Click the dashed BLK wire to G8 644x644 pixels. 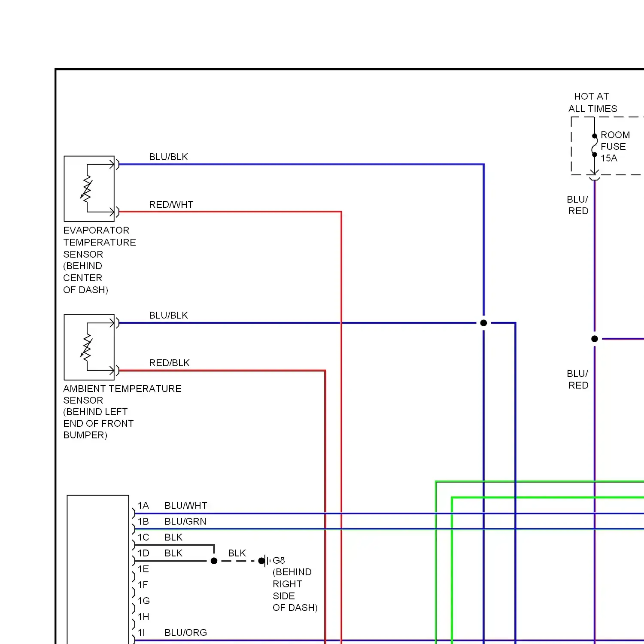point(238,561)
